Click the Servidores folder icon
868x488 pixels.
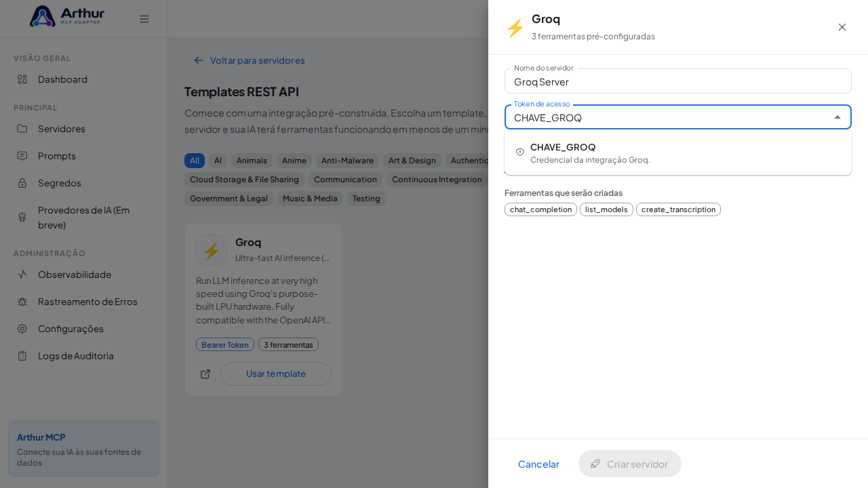click(22, 129)
